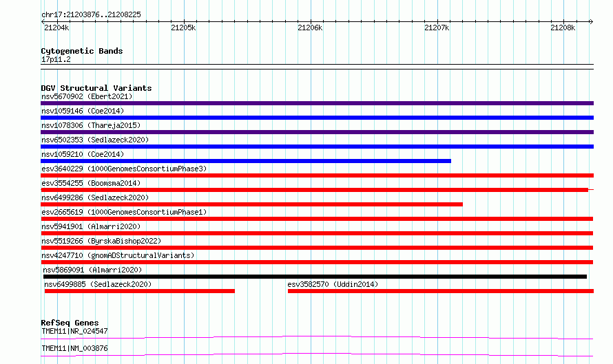Click the nsv6499286 (Sedlazeck2020) label

point(95,197)
